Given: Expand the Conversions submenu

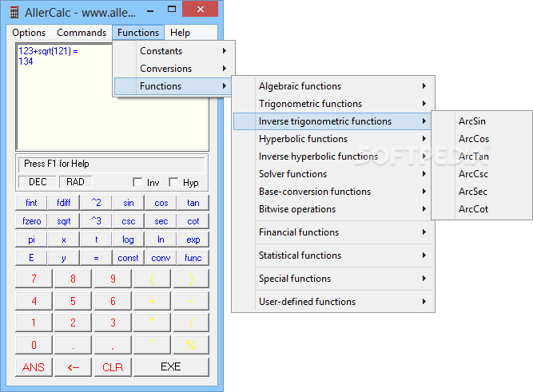Looking at the screenshot, I should coord(173,69).
